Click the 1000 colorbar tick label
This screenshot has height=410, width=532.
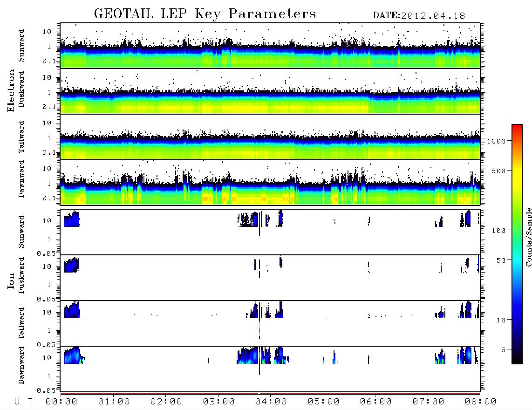497,141
